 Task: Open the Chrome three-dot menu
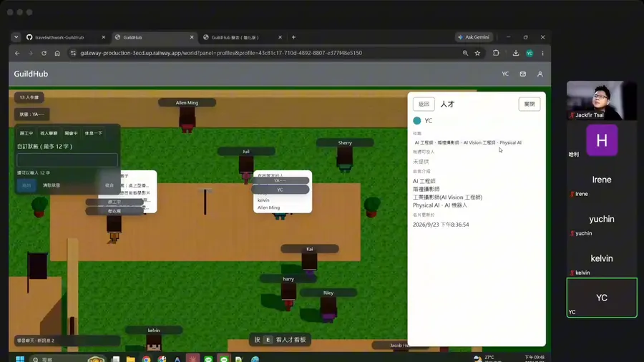(x=542, y=53)
